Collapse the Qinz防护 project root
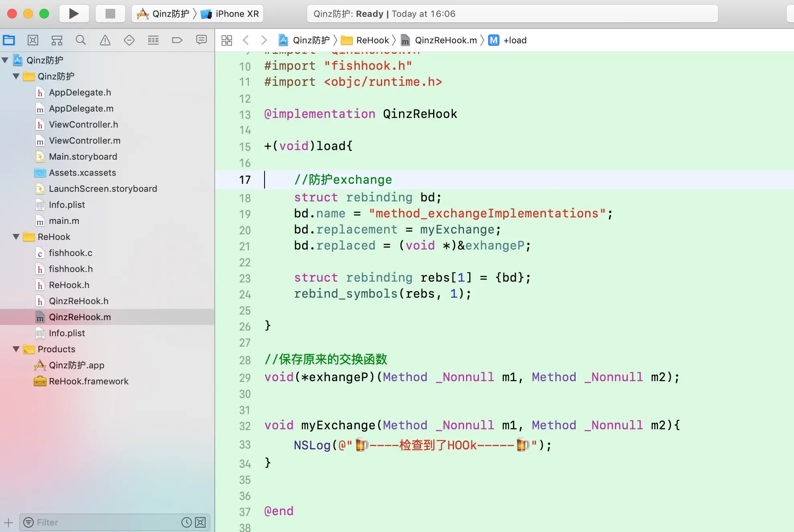The height and width of the screenshot is (532, 794). pos(5,60)
